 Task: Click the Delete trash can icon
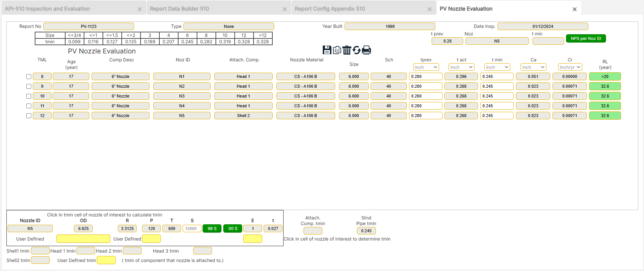tap(347, 50)
